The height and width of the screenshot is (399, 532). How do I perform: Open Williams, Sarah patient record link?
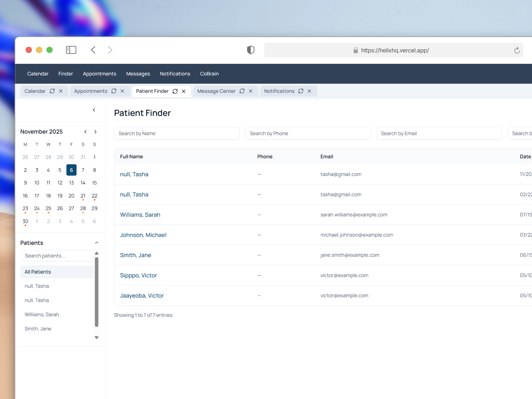pyautogui.click(x=140, y=215)
